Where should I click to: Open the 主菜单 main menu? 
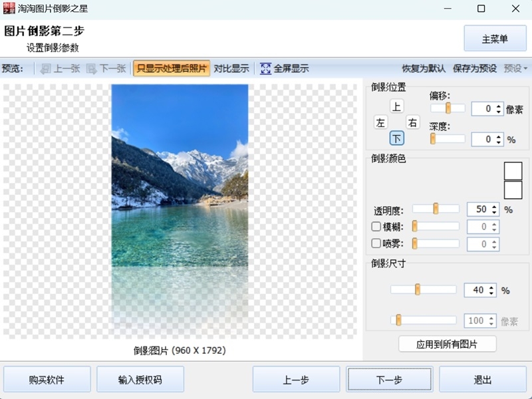(x=494, y=39)
